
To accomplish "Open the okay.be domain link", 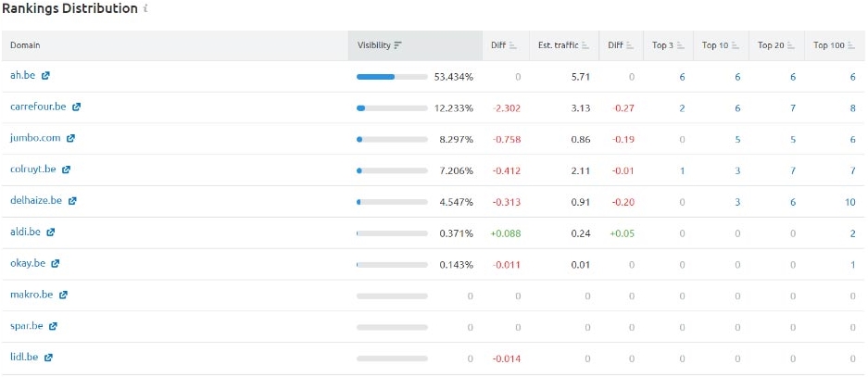I will (28, 263).
